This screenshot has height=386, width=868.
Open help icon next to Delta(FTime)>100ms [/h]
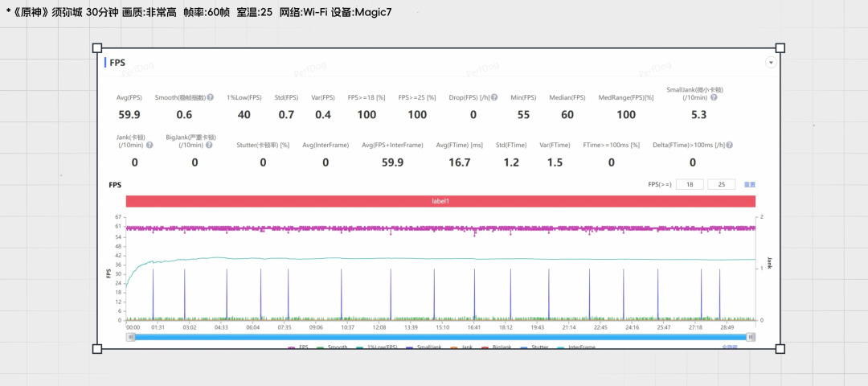pos(730,145)
